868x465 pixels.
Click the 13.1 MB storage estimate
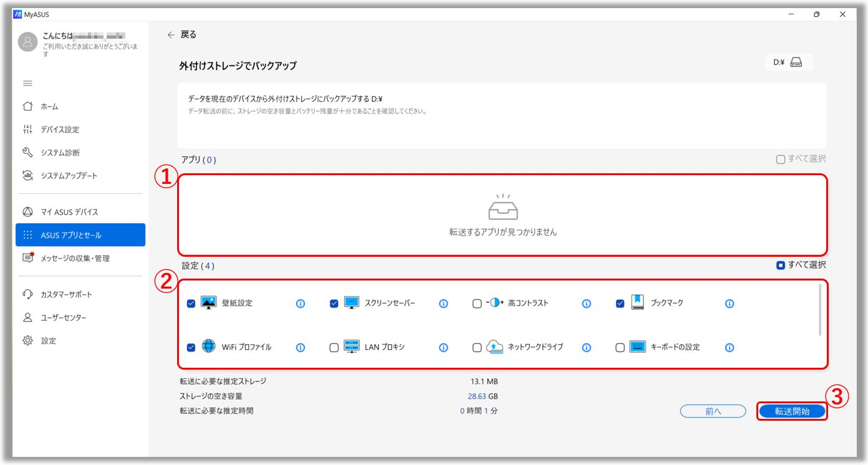click(x=484, y=381)
